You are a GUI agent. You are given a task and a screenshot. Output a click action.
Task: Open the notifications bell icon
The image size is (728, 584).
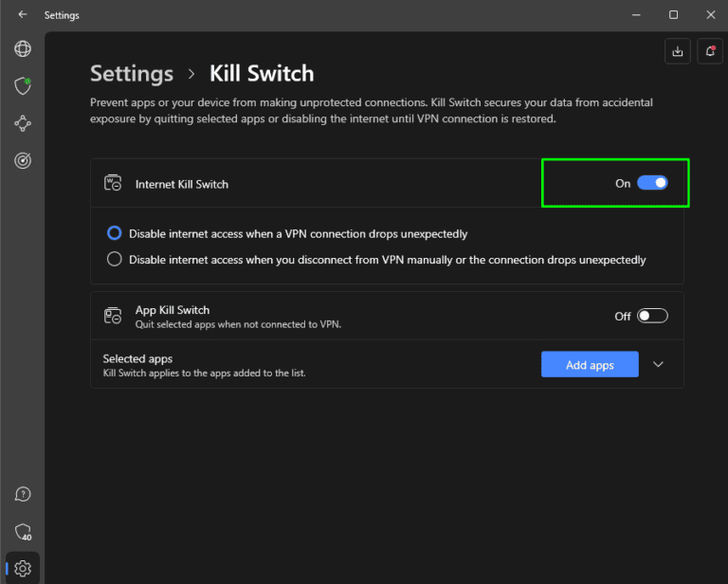click(x=710, y=52)
